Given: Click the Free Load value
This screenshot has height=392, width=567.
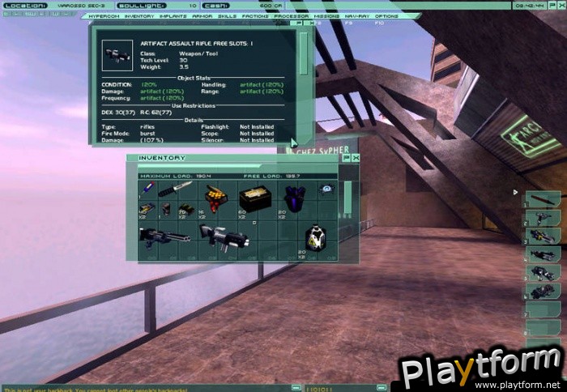Looking at the screenshot, I should pyautogui.click(x=293, y=176).
